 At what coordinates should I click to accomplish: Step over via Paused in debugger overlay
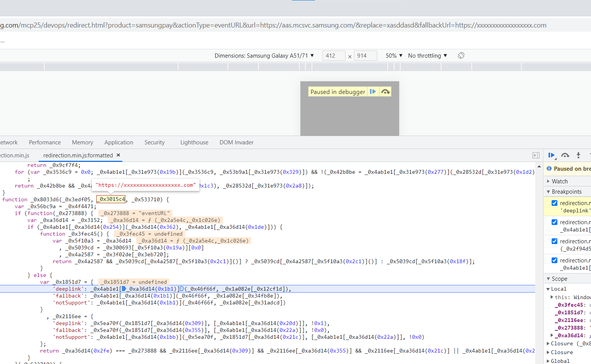tap(385, 92)
